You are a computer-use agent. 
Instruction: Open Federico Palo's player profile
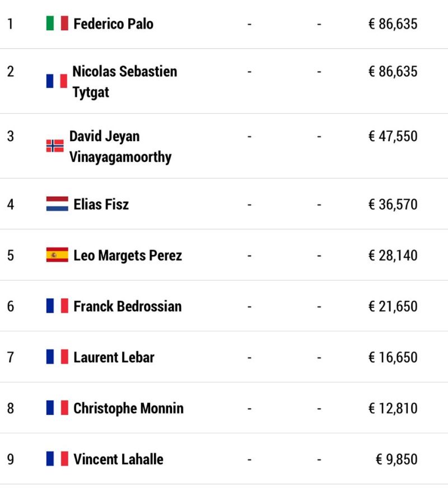(x=113, y=24)
